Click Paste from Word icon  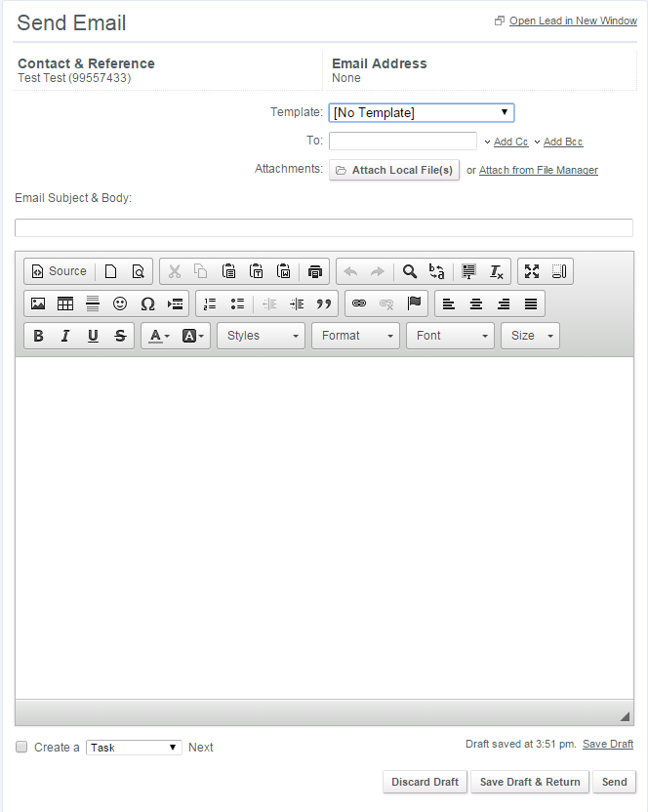click(x=283, y=271)
